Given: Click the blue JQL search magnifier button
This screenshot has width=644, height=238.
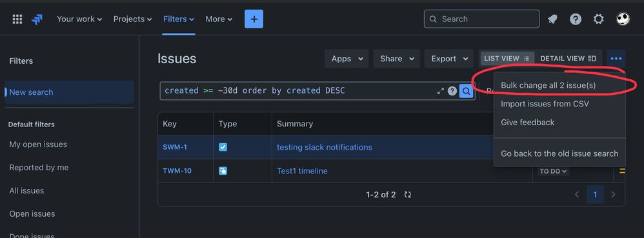Looking at the screenshot, I should 466,91.
